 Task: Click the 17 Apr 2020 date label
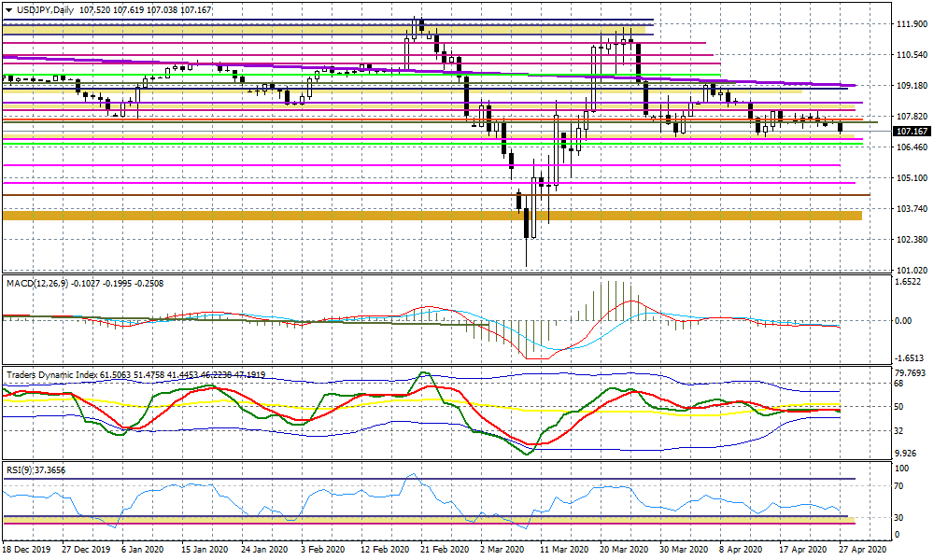tap(803, 550)
